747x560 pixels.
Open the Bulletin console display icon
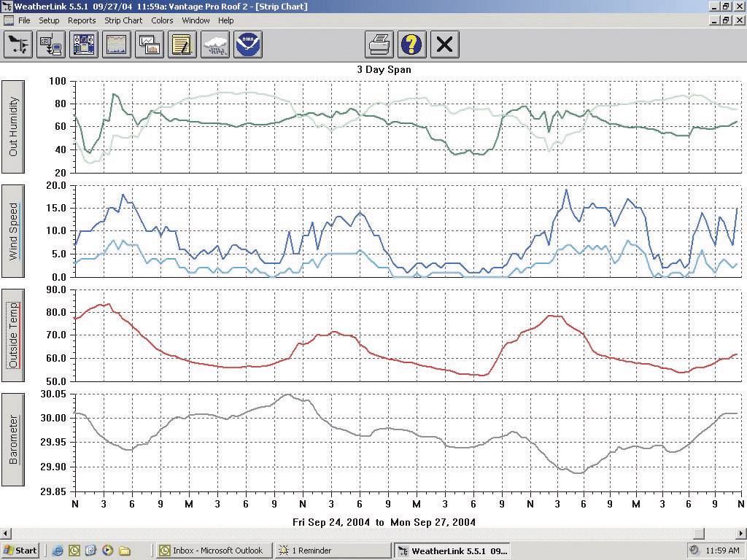tap(84, 44)
